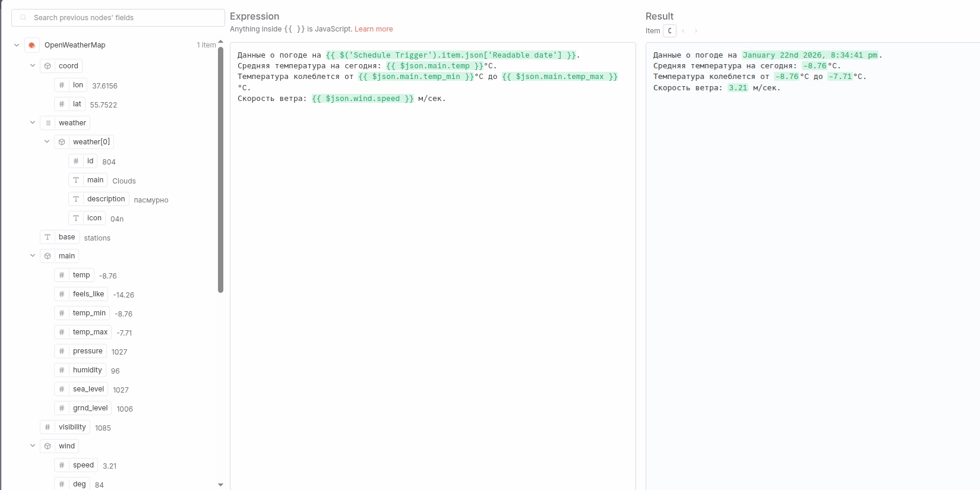Image resolution: width=980 pixels, height=490 pixels.
Task: Click the search magnifier icon
Action: point(24,18)
